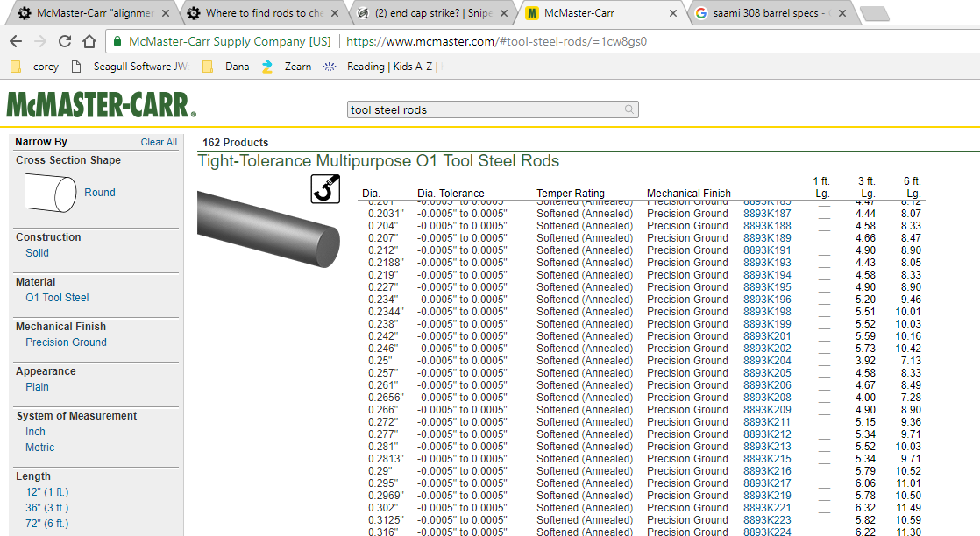This screenshot has width=980, height=536.
Task: Open part number 8893K194
Action: [x=767, y=275]
